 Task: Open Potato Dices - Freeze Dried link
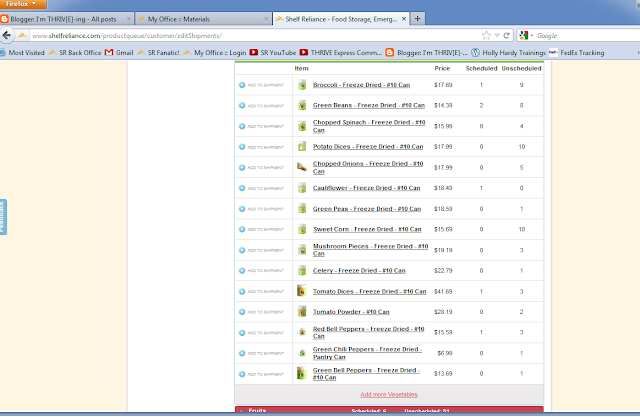tap(368, 146)
